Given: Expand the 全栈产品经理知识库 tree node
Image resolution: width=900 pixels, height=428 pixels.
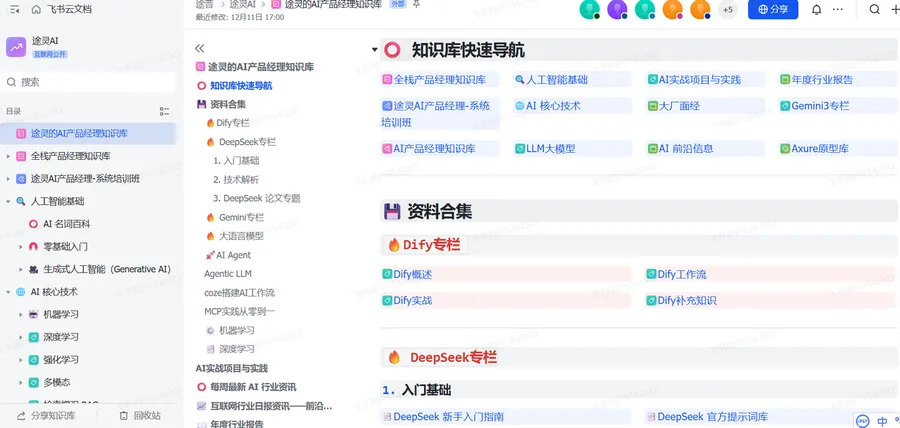Looking at the screenshot, I should (x=8, y=156).
